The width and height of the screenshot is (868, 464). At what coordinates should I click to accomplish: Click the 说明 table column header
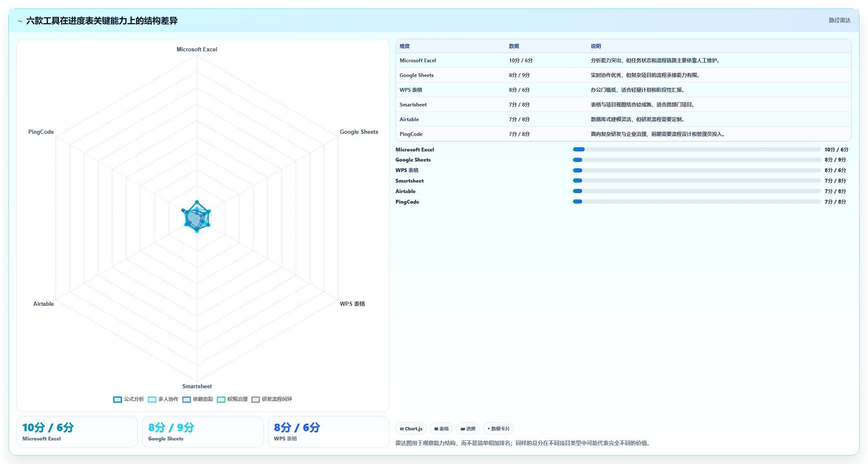(x=596, y=46)
